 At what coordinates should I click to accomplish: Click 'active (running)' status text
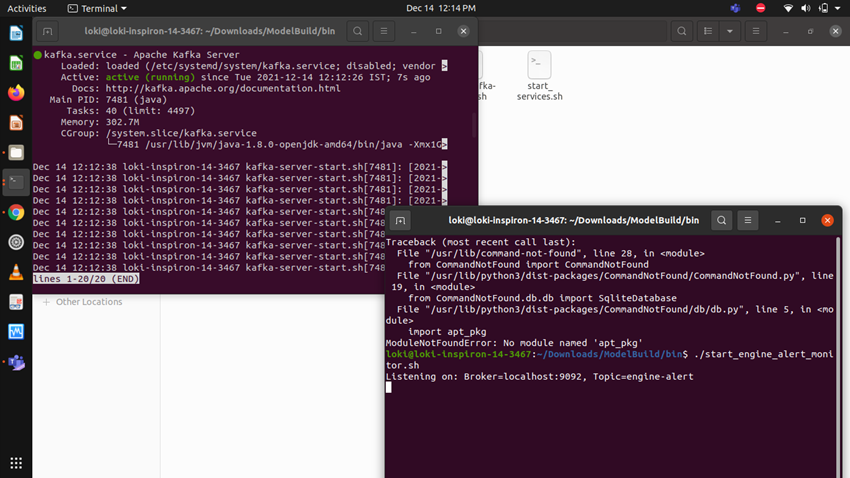150,77
